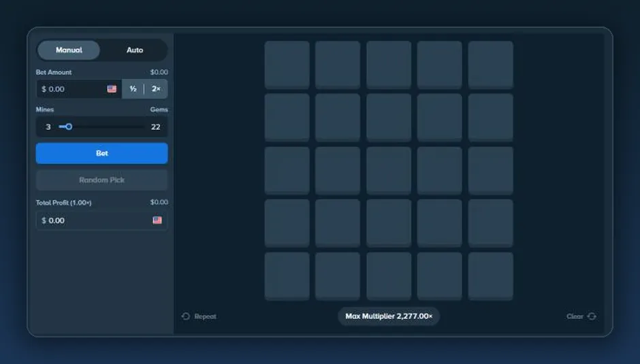The width and height of the screenshot is (640, 364).
Task: Reveal the last tile in the top row
Action: click(491, 65)
